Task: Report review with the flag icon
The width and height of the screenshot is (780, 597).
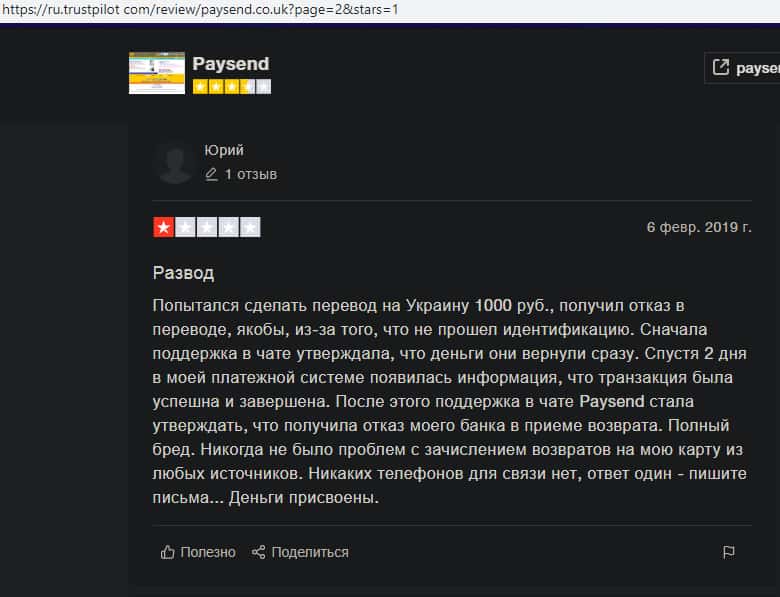Action: pyautogui.click(x=729, y=552)
